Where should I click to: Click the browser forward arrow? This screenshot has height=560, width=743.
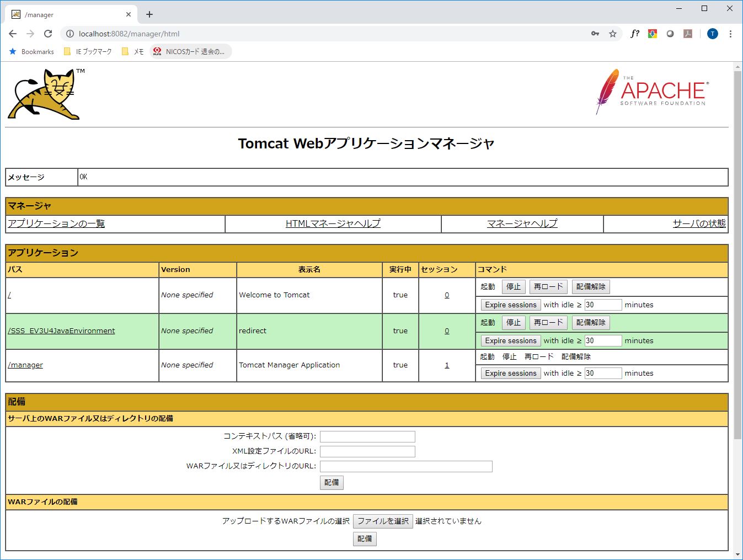click(30, 34)
